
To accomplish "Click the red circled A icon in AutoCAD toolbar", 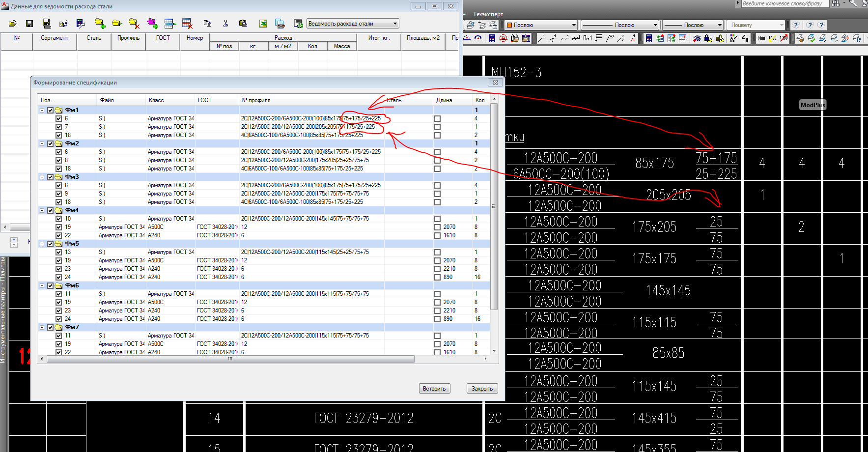I will (x=503, y=38).
